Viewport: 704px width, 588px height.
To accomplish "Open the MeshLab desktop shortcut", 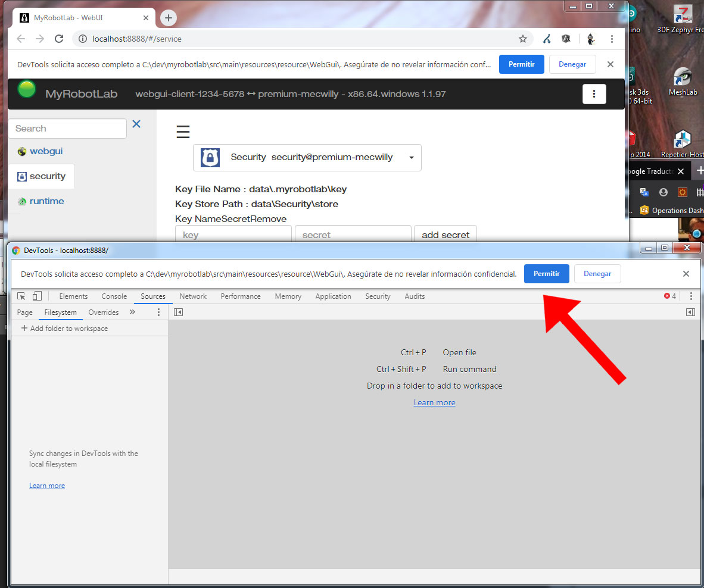I will click(x=683, y=82).
